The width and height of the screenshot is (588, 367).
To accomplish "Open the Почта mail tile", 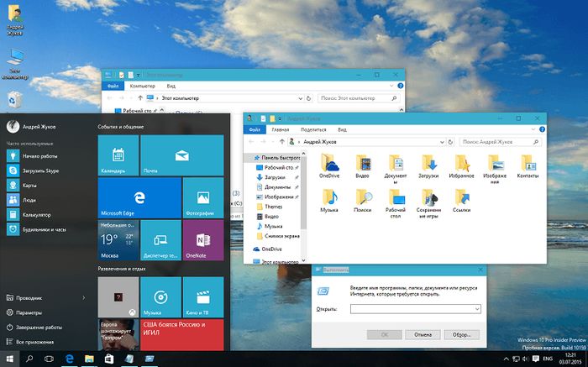I will click(181, 156).
